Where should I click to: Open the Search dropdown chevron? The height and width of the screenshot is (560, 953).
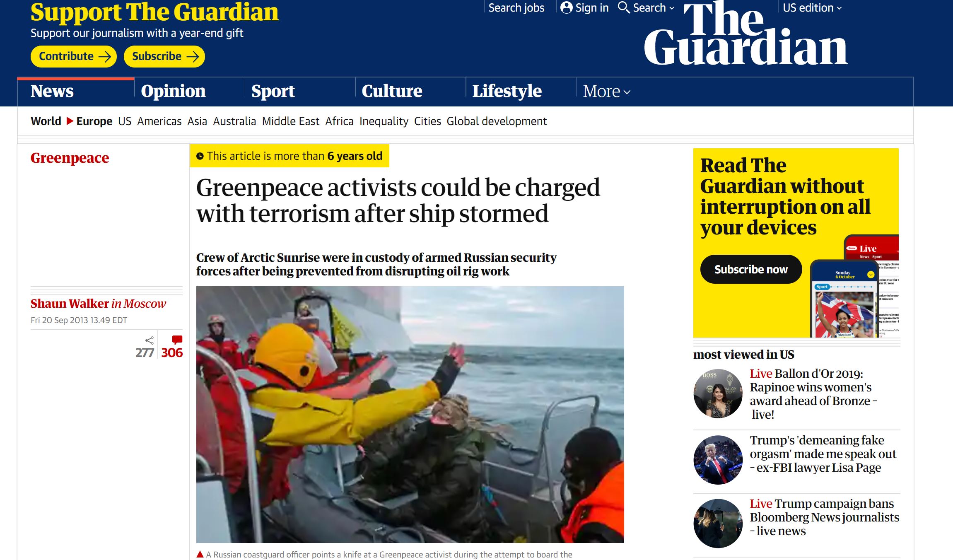click(672, 8)
